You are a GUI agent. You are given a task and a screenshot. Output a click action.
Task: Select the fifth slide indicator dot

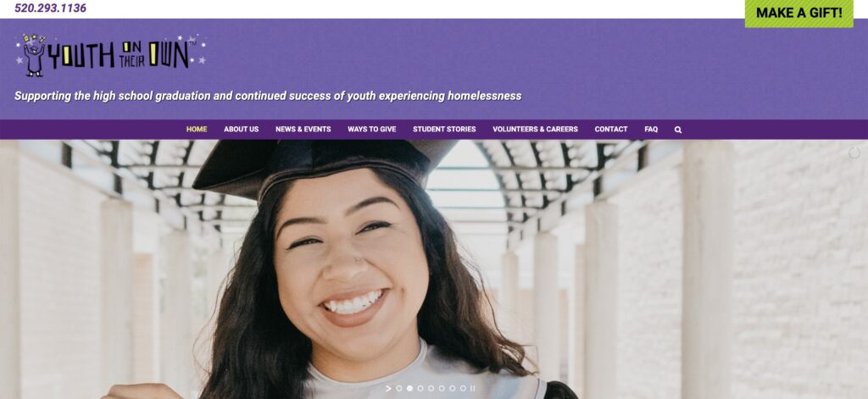pos(442,389)
